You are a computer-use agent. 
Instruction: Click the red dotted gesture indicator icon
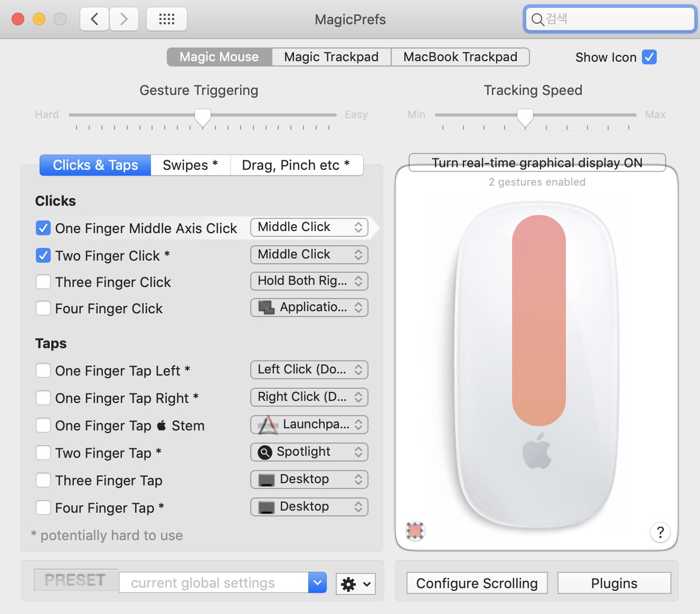(x=415, y=531)
